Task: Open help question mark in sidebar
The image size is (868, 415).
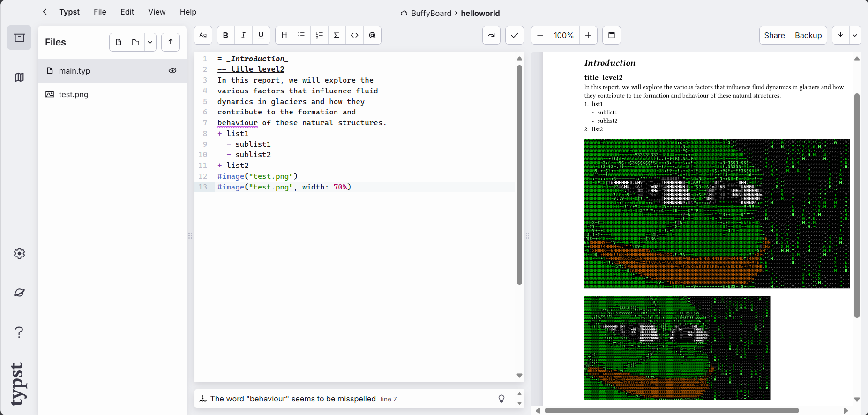Action: tap(19, 332)
